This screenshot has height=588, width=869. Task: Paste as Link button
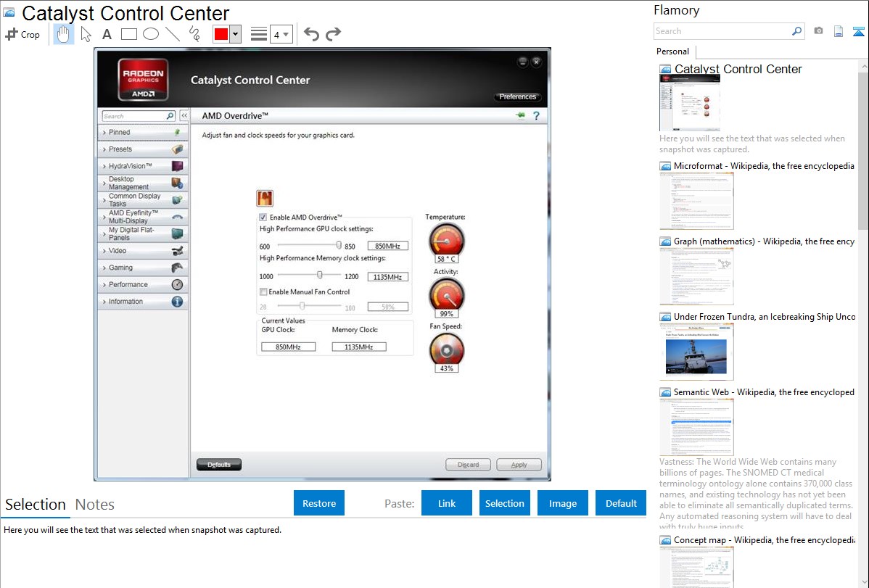pyautogui.click(x=447, y=503)
